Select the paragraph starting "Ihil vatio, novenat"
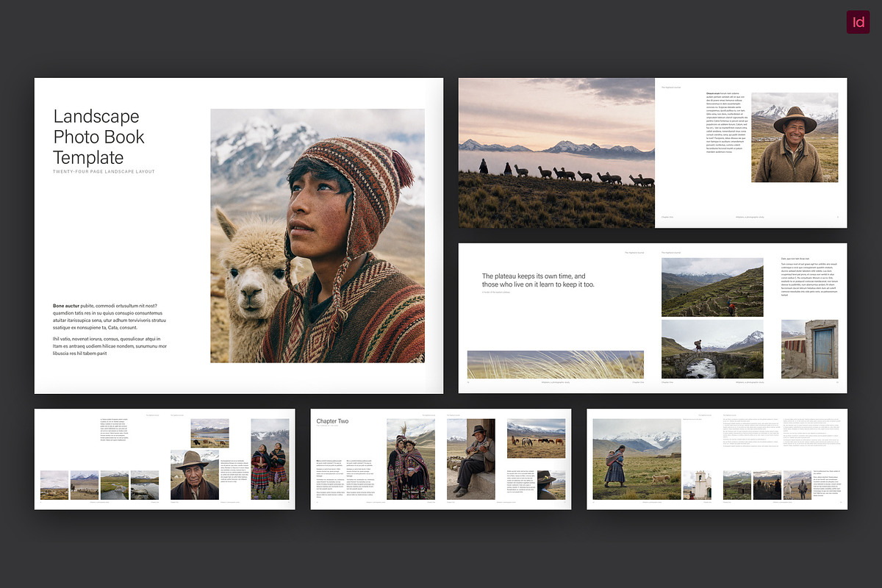882x588 pixels. (110, 346)
